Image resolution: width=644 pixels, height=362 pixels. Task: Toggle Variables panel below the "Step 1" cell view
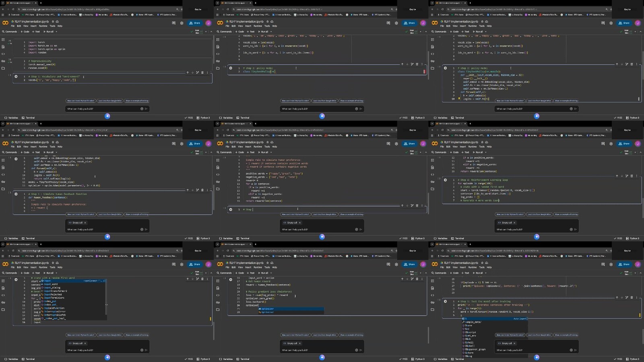point(11,118)
